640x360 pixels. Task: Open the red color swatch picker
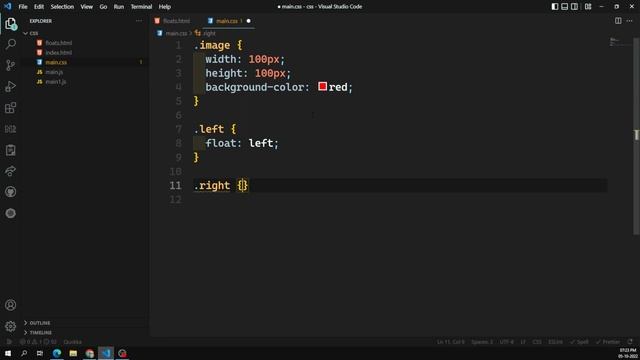point(322,87)
